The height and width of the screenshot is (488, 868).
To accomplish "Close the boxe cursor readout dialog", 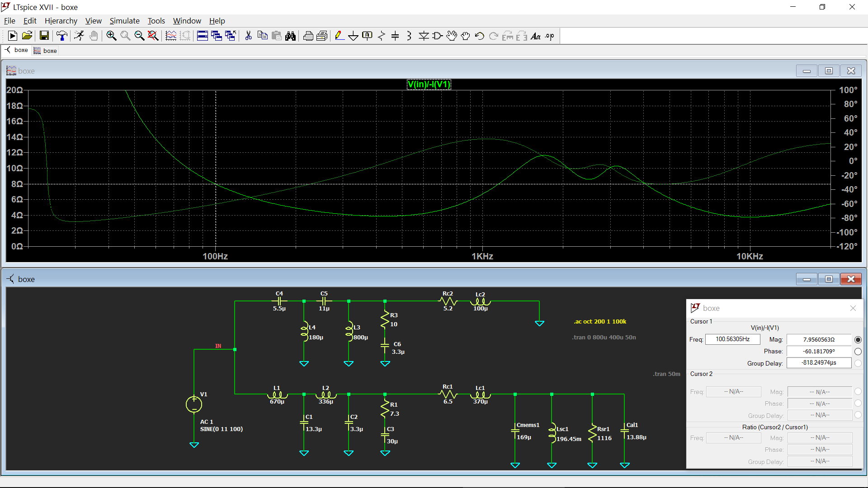I will (x=853, y=308).
